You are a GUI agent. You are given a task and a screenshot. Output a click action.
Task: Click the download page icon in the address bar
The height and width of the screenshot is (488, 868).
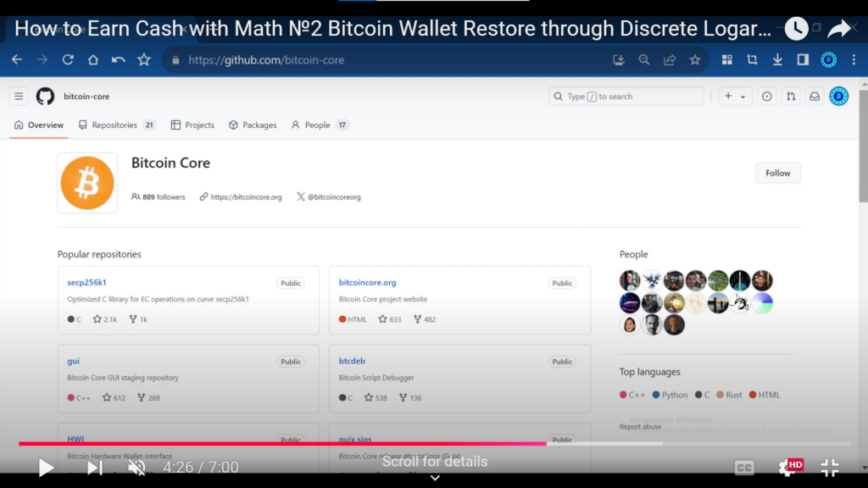coord(618,60)
